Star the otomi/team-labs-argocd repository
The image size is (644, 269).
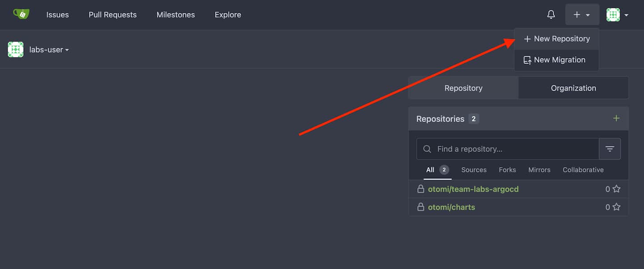[x=616, y=189]
